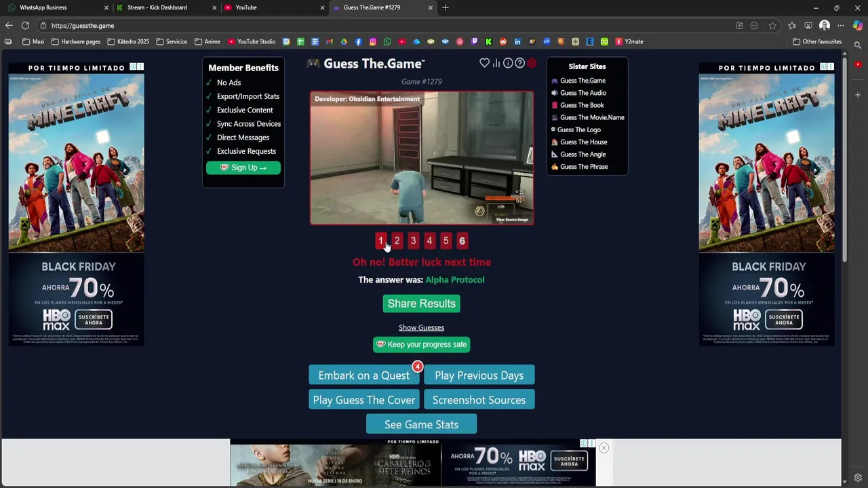Open Reddit bookmark icon
868x488 pixels.
503,41
